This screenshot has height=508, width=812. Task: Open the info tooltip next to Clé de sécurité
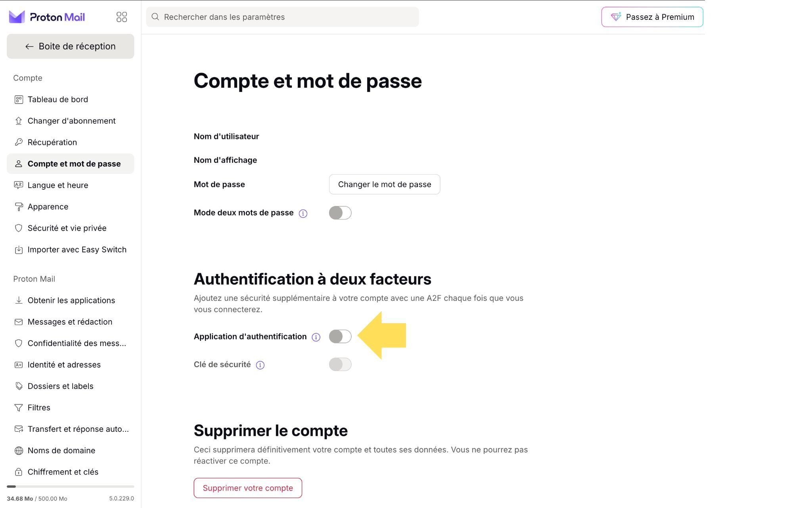click(x=260, y=365)
